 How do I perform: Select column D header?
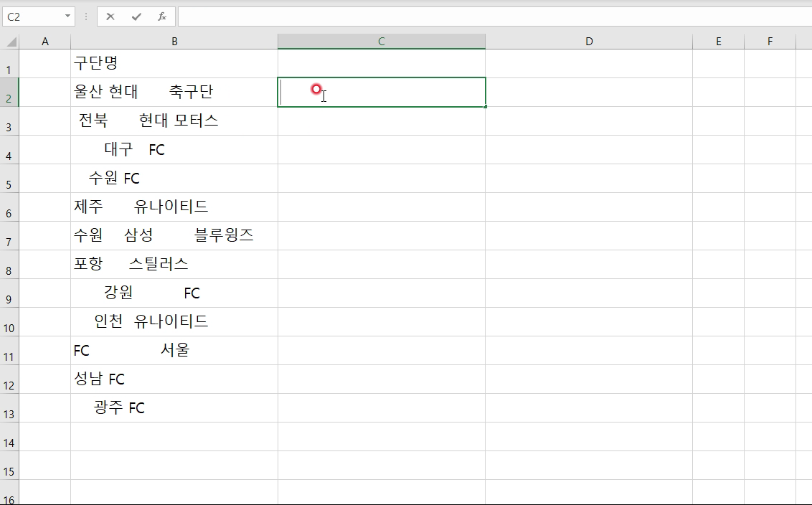[589, 42]
